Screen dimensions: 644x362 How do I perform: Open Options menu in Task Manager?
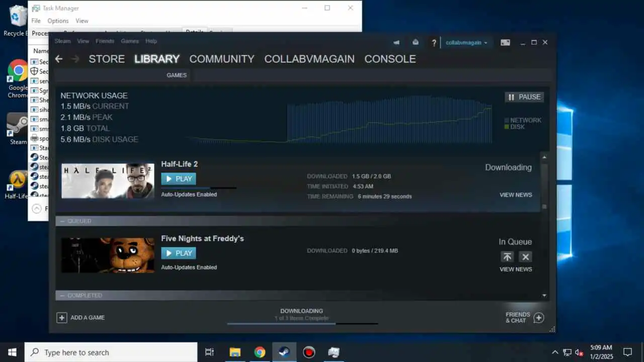[x=58, y=21]
